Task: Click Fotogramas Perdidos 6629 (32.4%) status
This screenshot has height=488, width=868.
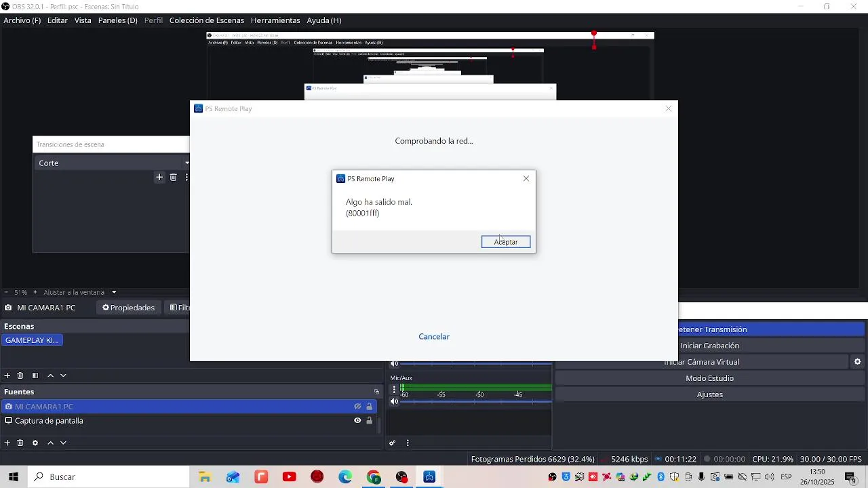Action: (x=533, y=459)
